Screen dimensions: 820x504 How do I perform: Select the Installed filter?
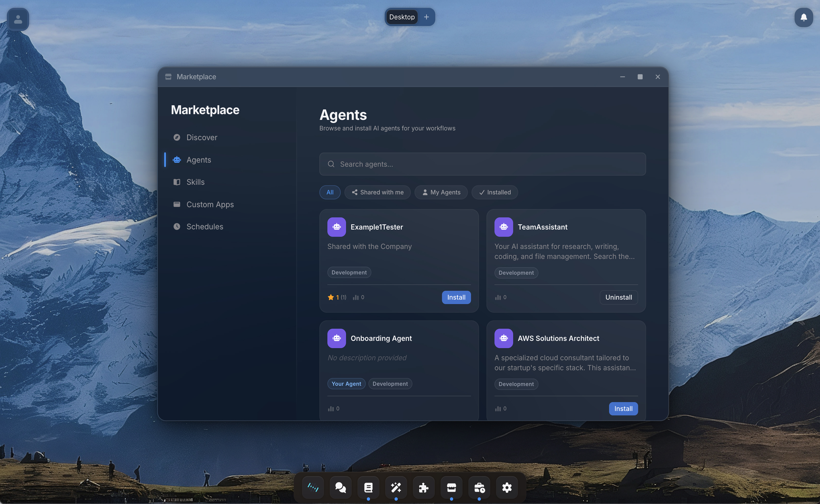click(494, 192)
